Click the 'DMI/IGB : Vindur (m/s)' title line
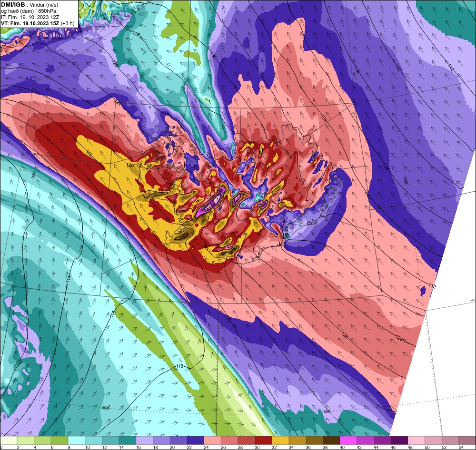 click(x=30, y=5)
